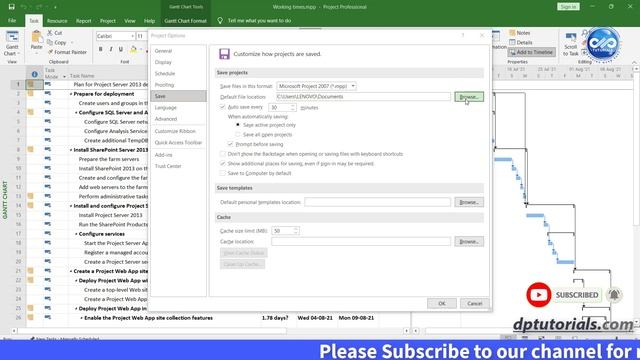The width and height of the screenshot is (640, 360).
Task: Toggle Auto save every checkbox
Action: click(222, 107)
